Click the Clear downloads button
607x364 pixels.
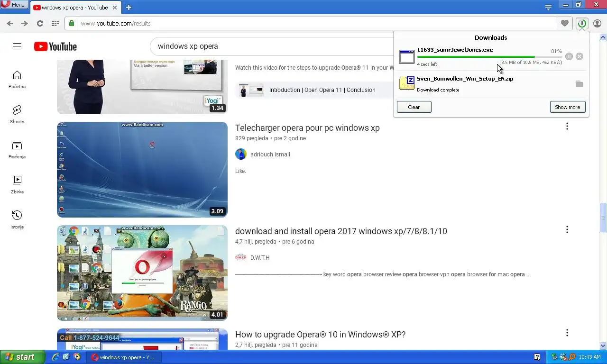tap(414, 107)
